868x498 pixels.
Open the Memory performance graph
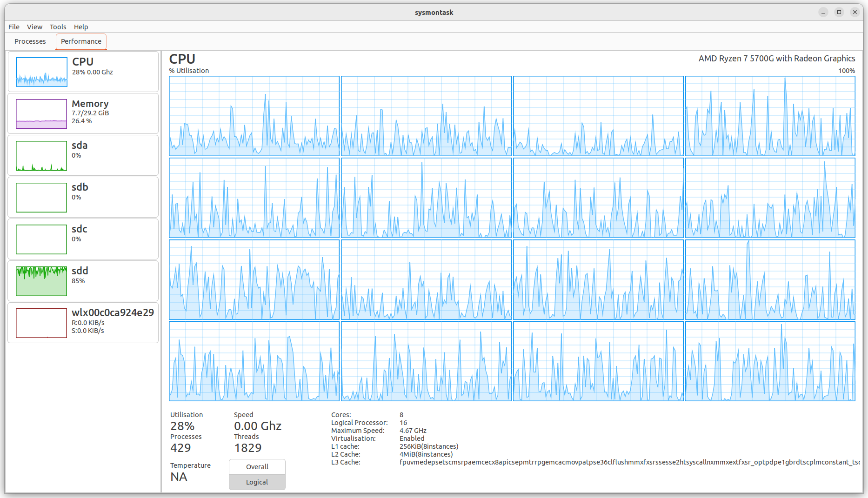tap(83, 113)
